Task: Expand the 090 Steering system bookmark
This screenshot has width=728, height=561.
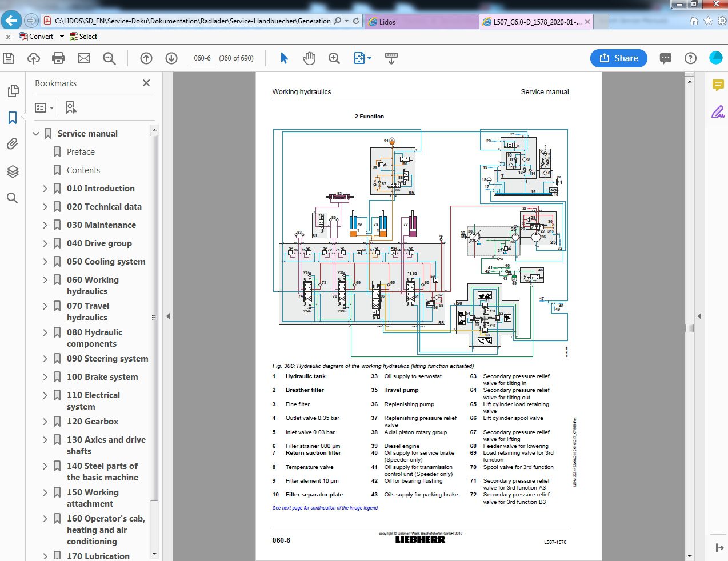Action: tap(45, 359)
